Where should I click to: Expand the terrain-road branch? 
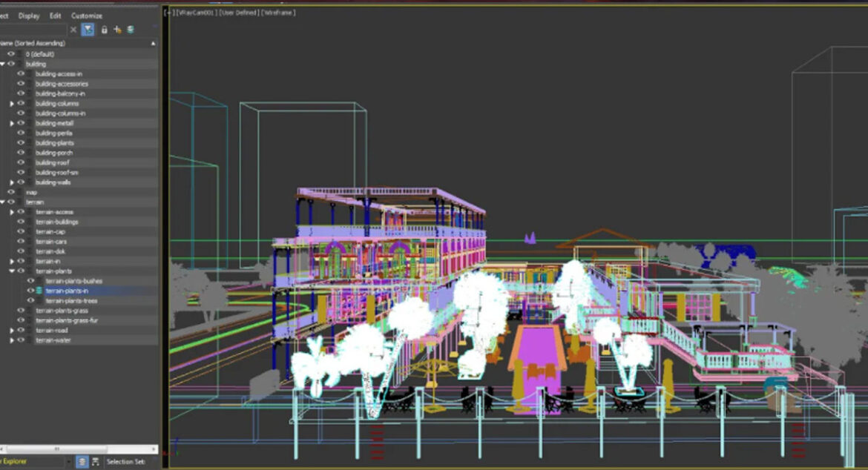(12, 331)
